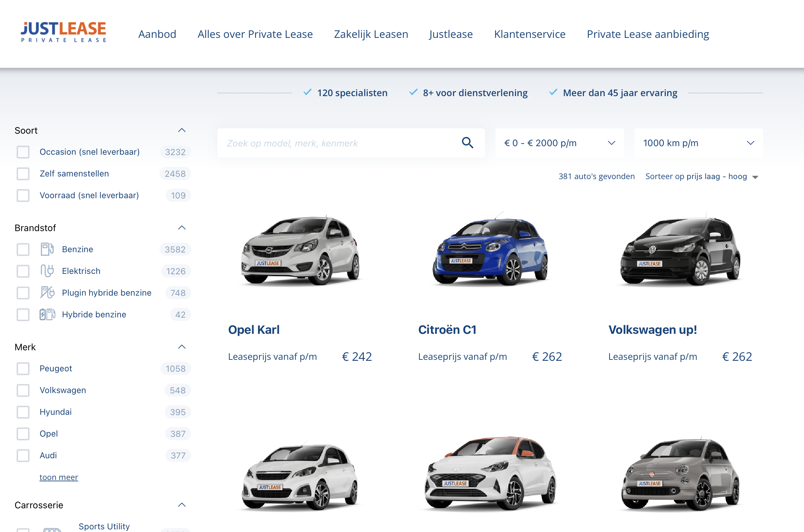Click the Plugin hybride benzine icon
Viewport: 804px width, 532px height.
coord(47,293)
